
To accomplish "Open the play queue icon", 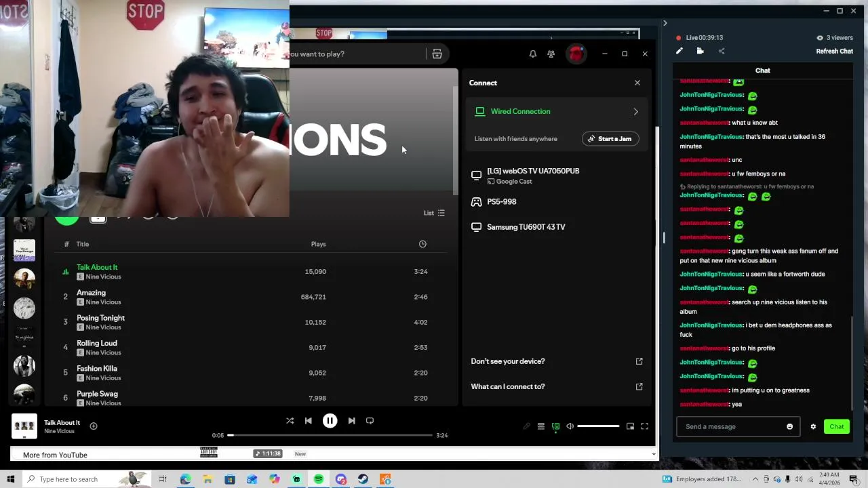I will pyautogui.click(x=540, y=426).
